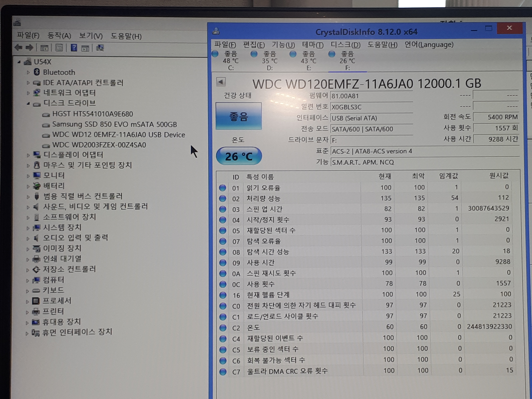Image resolution: width=532 pixels, height=399 pixels.
Task: Click the blue help question-mark toolbar icon
Action: coord(74,48)
